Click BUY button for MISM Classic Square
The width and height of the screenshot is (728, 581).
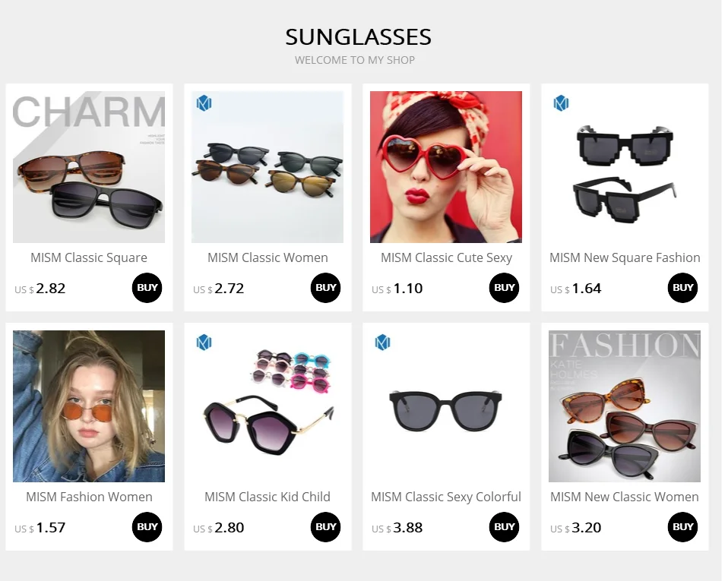coord(147,288)
